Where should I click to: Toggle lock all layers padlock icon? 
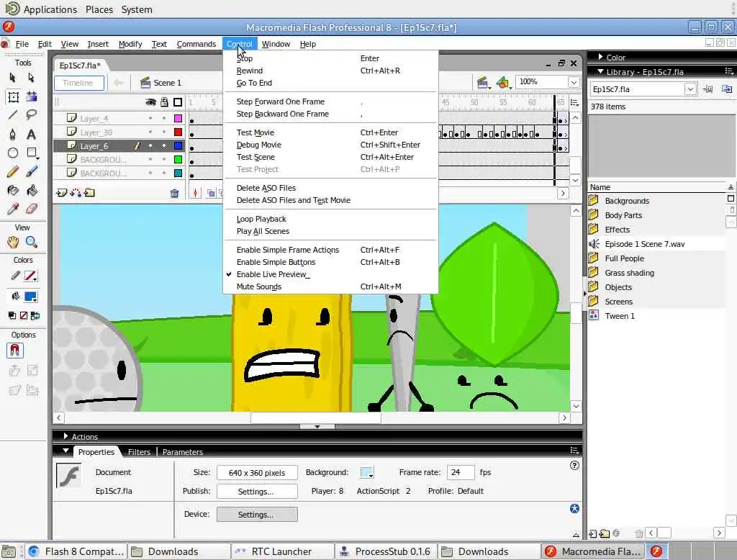164,102
